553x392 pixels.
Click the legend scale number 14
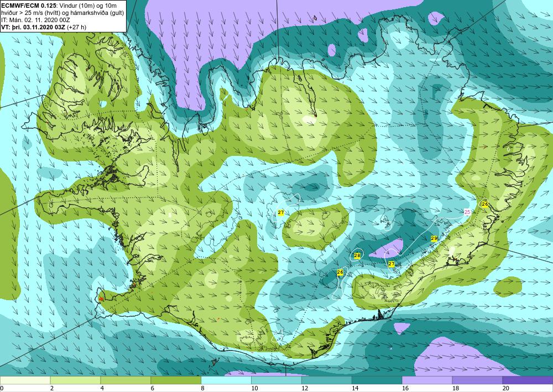pyautogui.click(x=355, y=389)
